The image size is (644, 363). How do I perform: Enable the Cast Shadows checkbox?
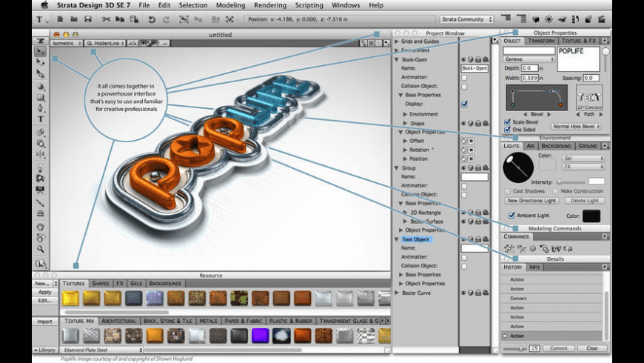[x=508, y=191]
